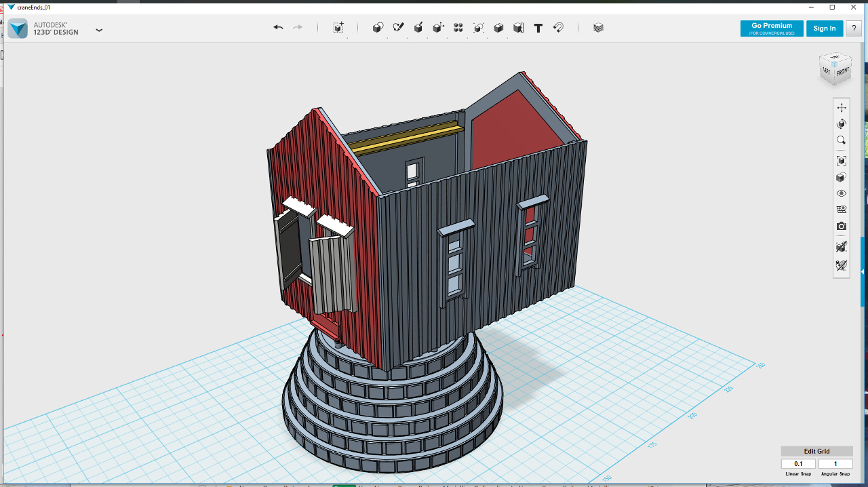Toggle grid visibility icon
This screenshot has width=868, height=487.
point(842,210)
